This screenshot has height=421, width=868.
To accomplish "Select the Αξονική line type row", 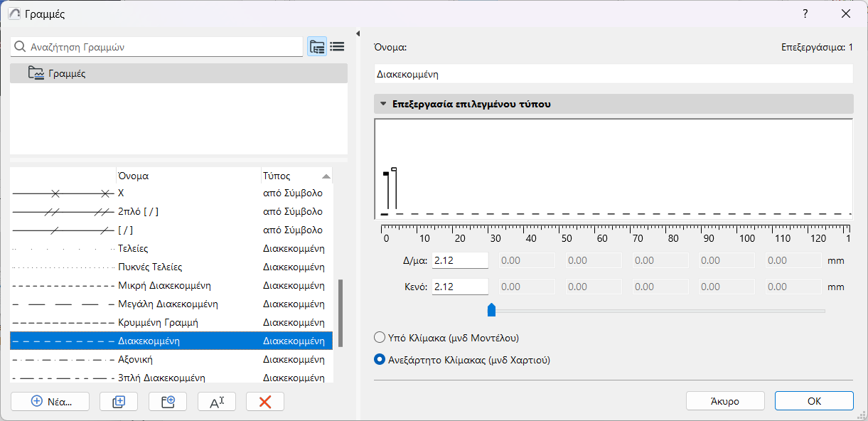I will tap(171, 360).
